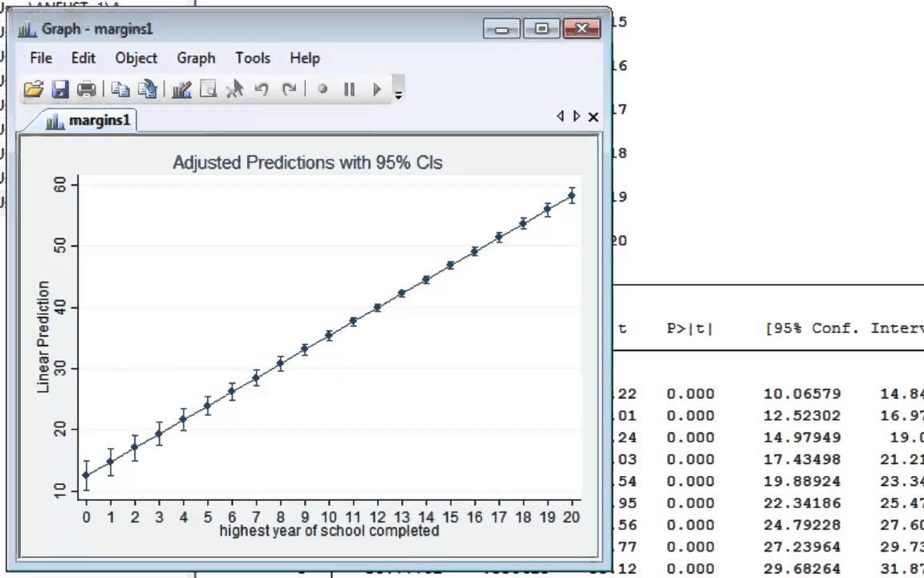This screenshot has height=578, width=924.
Task: Click the data point at x equals 0
Action: (86, 474)
